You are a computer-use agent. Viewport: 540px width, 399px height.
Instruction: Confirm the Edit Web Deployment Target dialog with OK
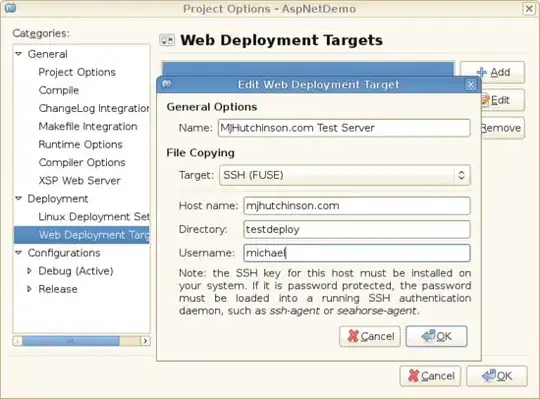pos(436,336)
